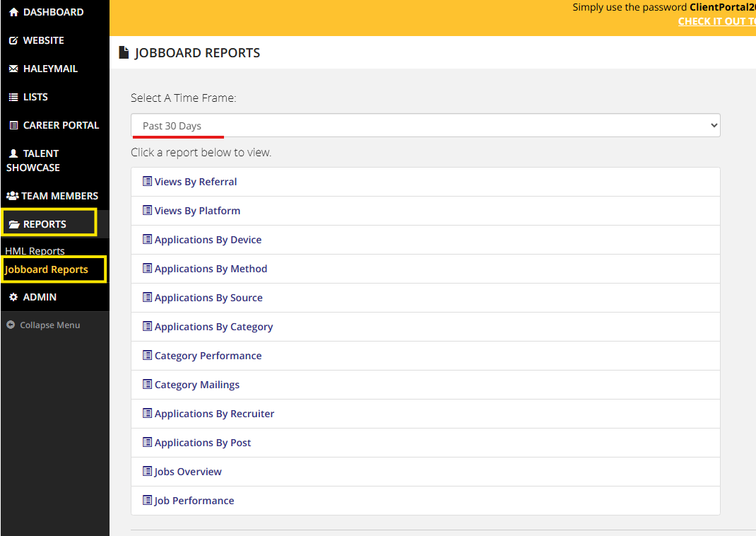Viewport: 756px width, 536px height.
Task: Expand the Reports sidebar section
Action: tap(45, 224)
